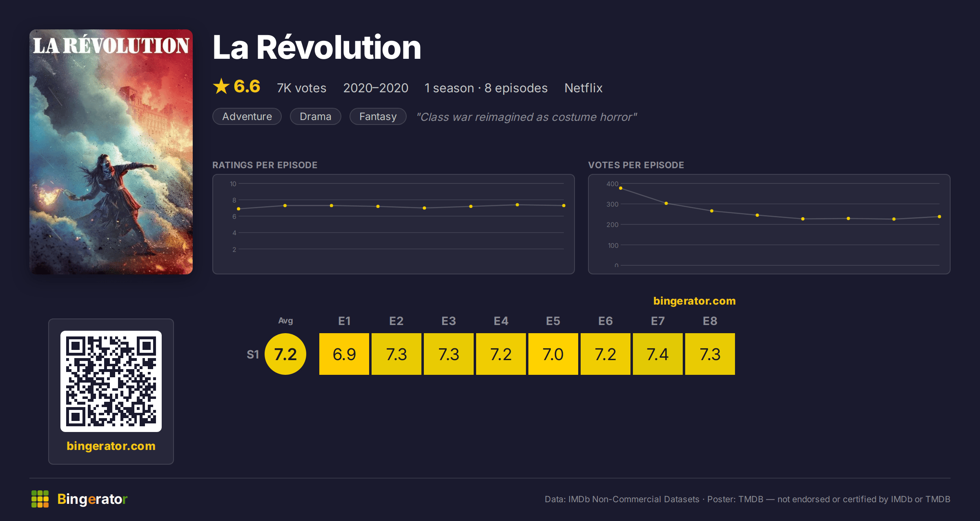
Task: Select the Drama genre tag
Action: [316, 116]
